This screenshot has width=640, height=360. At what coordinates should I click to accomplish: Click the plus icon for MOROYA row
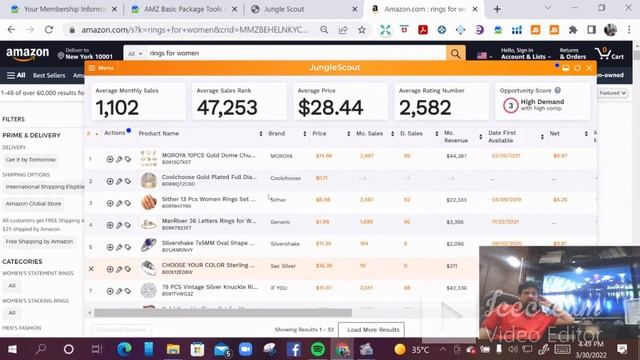(110, 159)
